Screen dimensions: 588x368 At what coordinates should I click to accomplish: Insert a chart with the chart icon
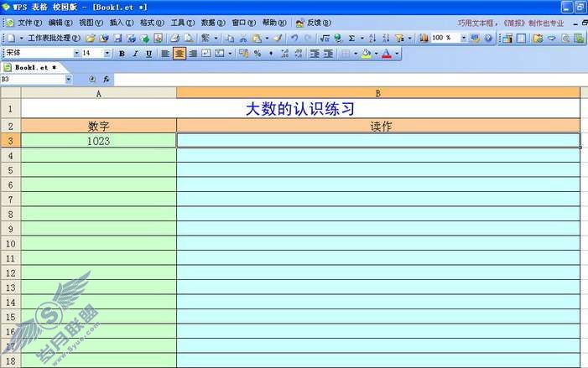(424, 38)
